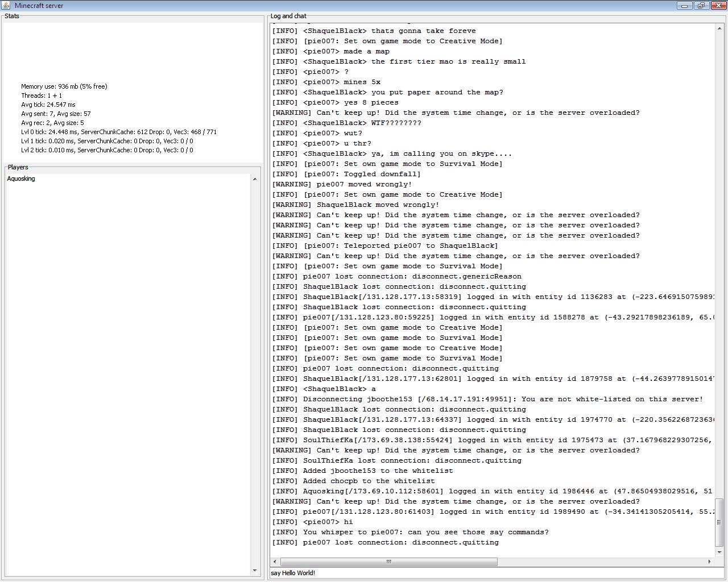Click the Players list scroll-down arrow
The height and width of the screenshot is (582, 728).
click(254, 570)
